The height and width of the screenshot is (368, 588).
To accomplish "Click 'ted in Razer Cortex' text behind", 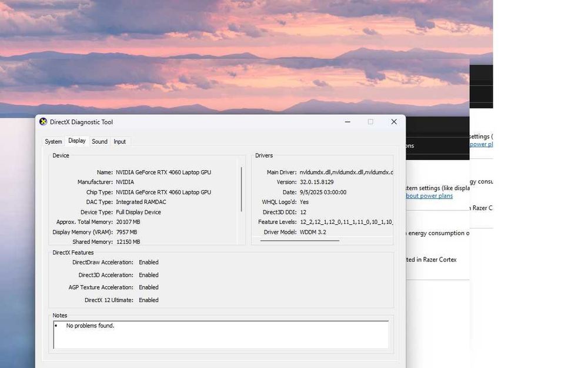I will point(431,260).
